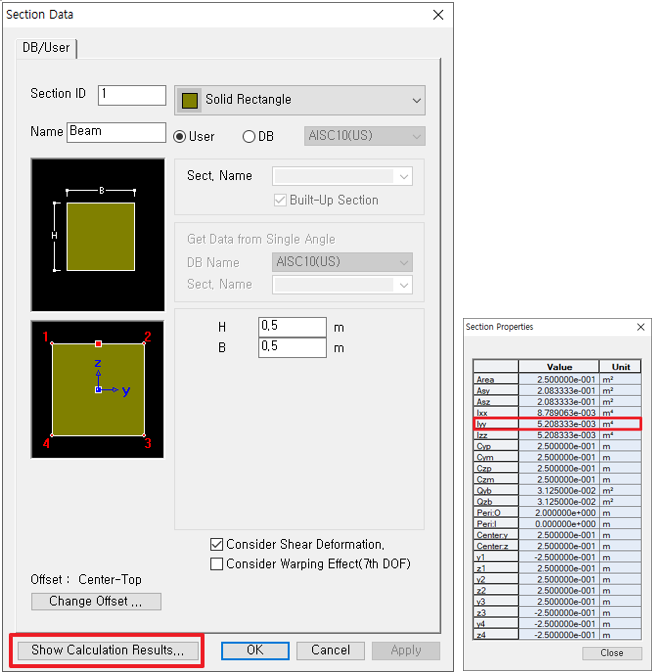Click the Solid Rectangle section shape icon

coord(190,100)
